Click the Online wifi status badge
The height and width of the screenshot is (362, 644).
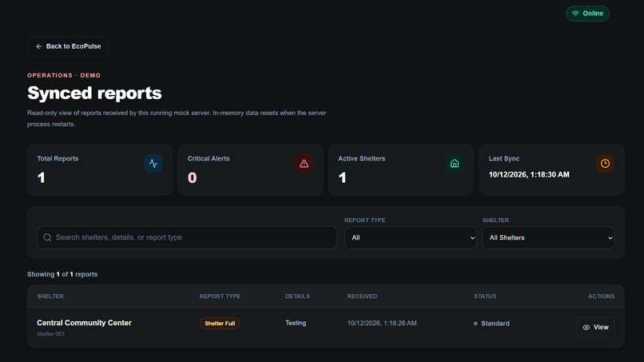587,14
